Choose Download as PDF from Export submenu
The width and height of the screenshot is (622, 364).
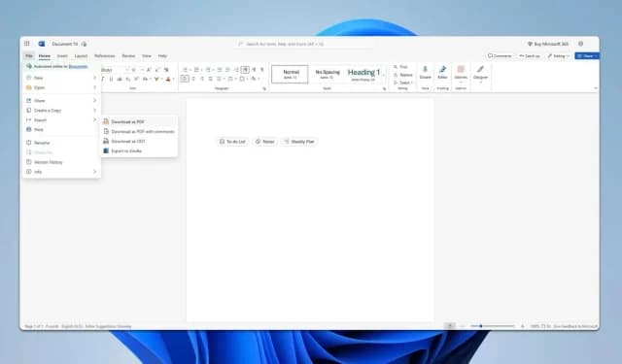[x=139, y=122]
